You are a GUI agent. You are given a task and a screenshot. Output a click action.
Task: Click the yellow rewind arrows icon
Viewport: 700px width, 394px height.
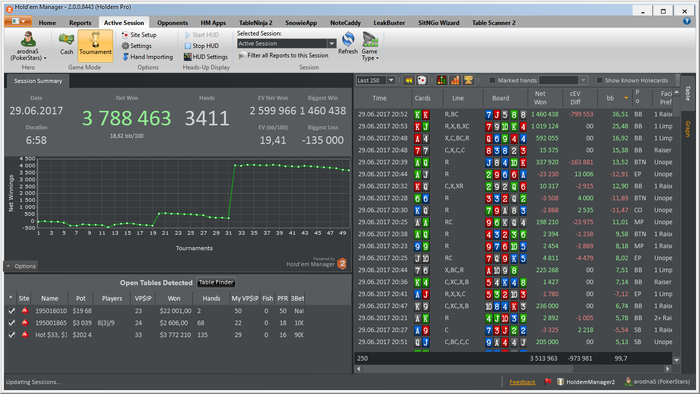coord(408,80)
